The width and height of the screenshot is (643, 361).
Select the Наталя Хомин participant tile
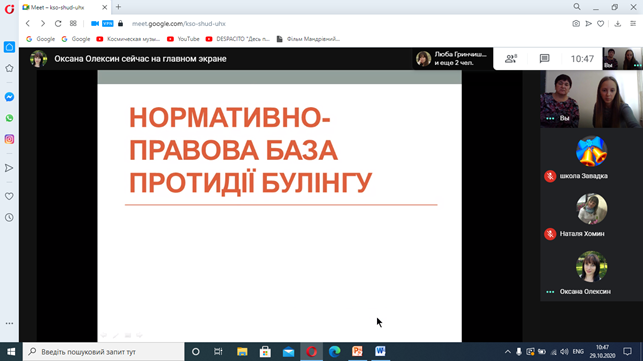coord(591,216)
